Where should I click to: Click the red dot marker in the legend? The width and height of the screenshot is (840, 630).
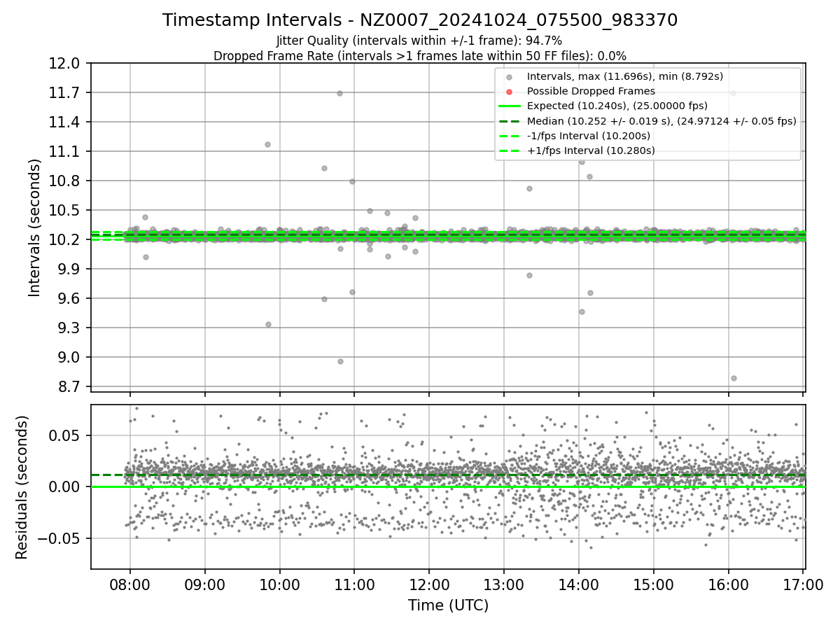coord(510,92)
